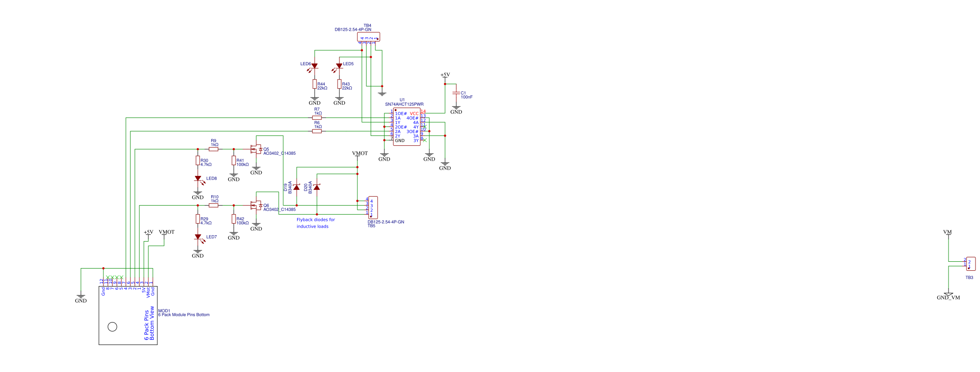The width and height of the screenshot is (980, 372).
Task: Click the MOD1 module body rectangle
Action: tap(128, 316)
